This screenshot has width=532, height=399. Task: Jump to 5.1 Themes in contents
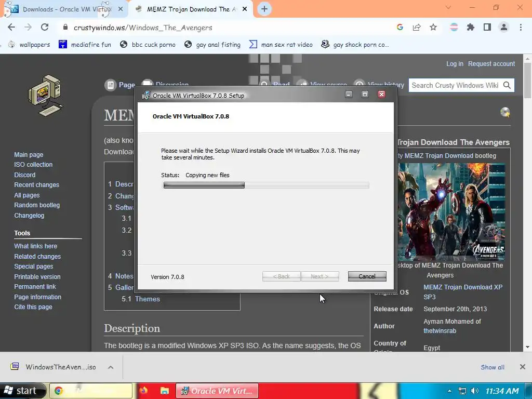tap(141, 299)
